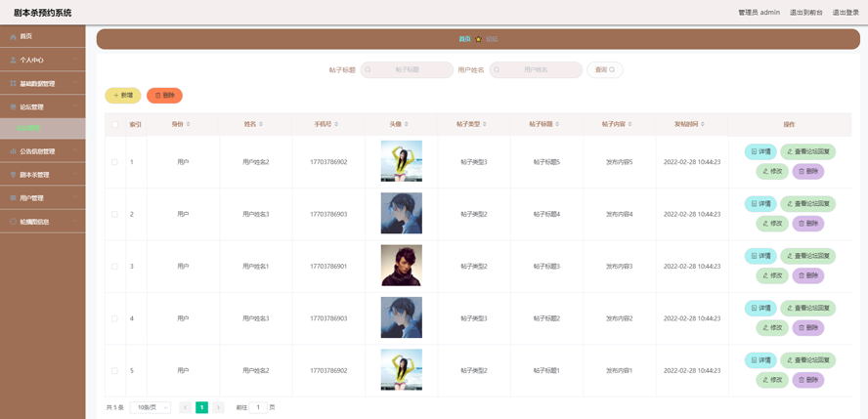The width and height of the screenshot is (868, 419).
Task: Collapse the 论坛管理 sidebar menu
Action: click(x=42, y=106)
